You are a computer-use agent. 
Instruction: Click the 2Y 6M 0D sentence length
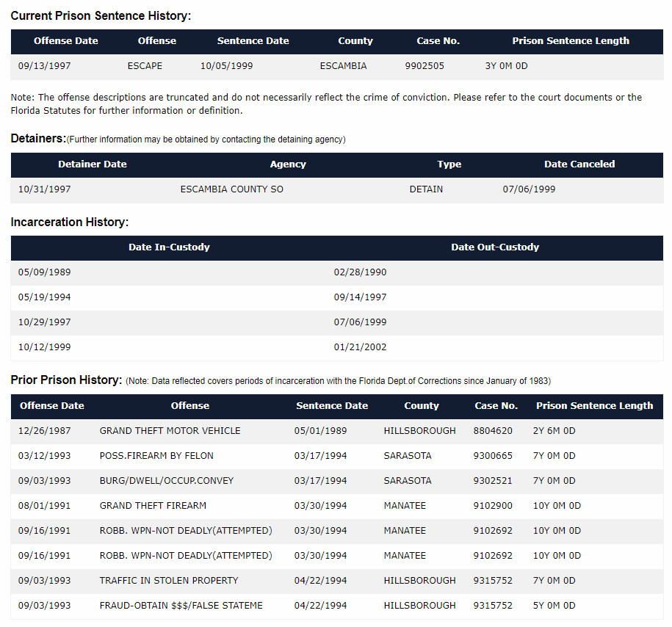[554, 431]
